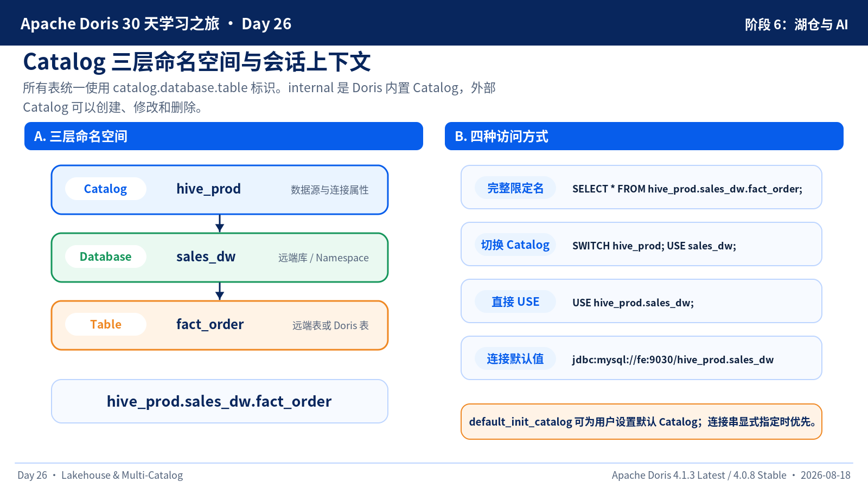
Task: Click the subtitle line starting with "所有表统一使用"
Action: point(259,88)
